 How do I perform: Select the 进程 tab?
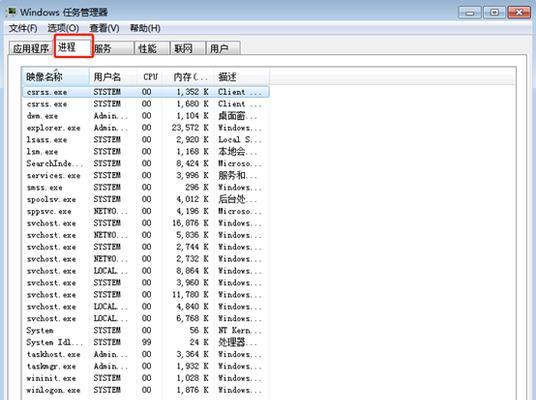pos(73,46)
